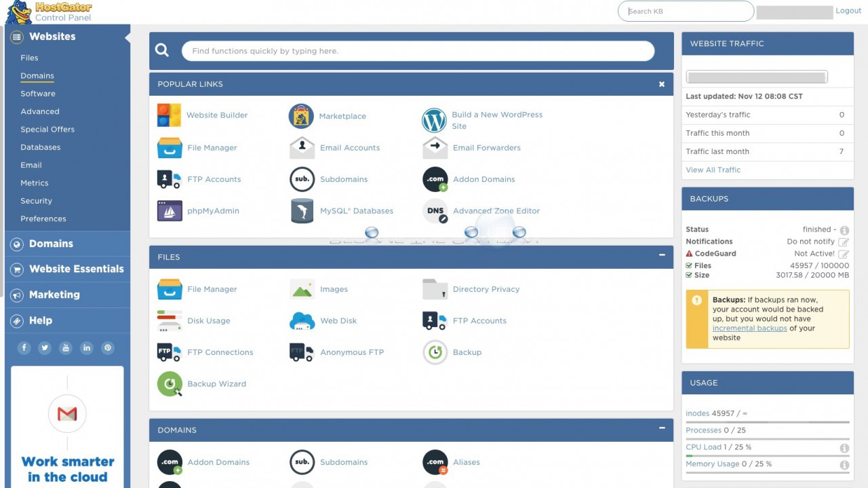Click the Directory Privacy folder icon

coord(435,289)
